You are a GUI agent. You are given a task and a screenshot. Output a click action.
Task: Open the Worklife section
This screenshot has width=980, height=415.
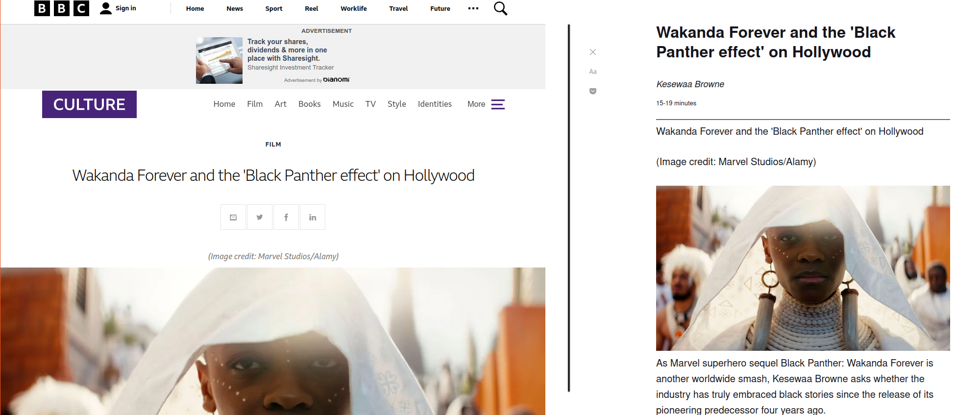coord(354,9)
